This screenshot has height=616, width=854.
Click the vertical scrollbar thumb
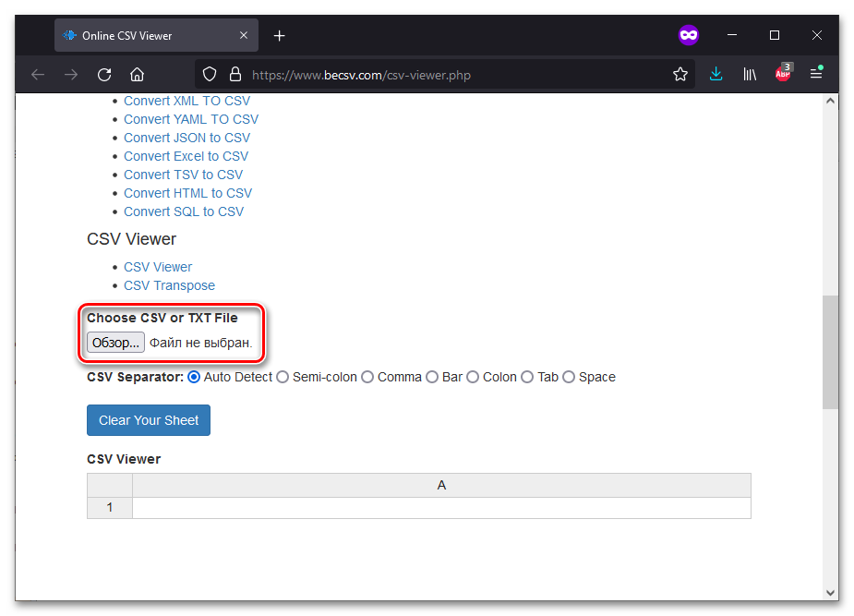pyautogui.click(x=830, y=352)
